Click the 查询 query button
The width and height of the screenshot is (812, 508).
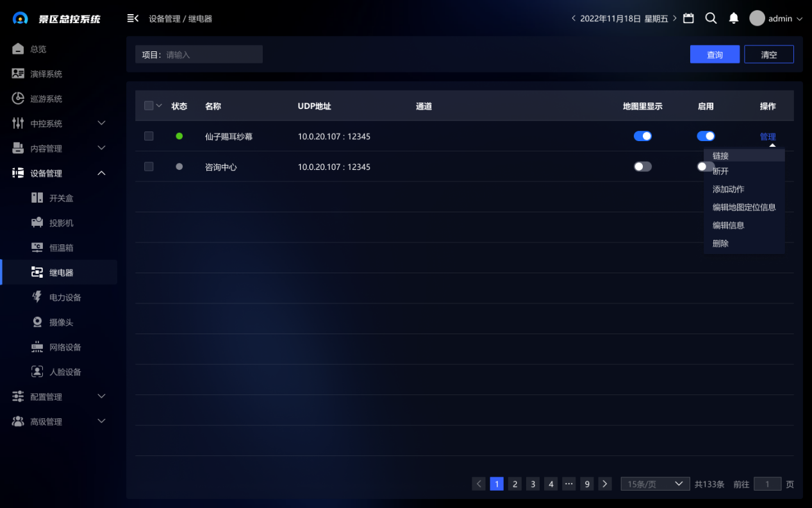pos(715,55)
